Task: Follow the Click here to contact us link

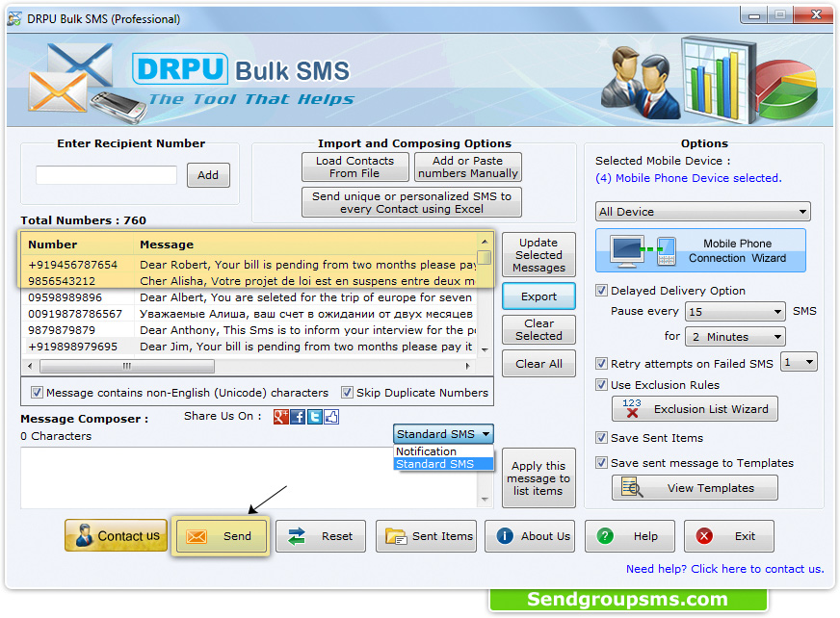Action: coord(757,569)
